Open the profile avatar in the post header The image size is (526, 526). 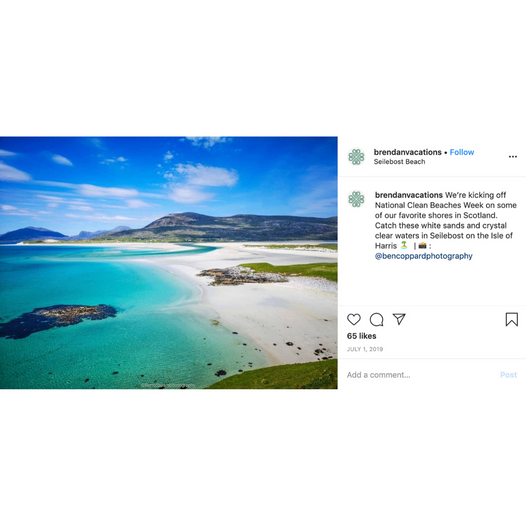click(356, 157)
